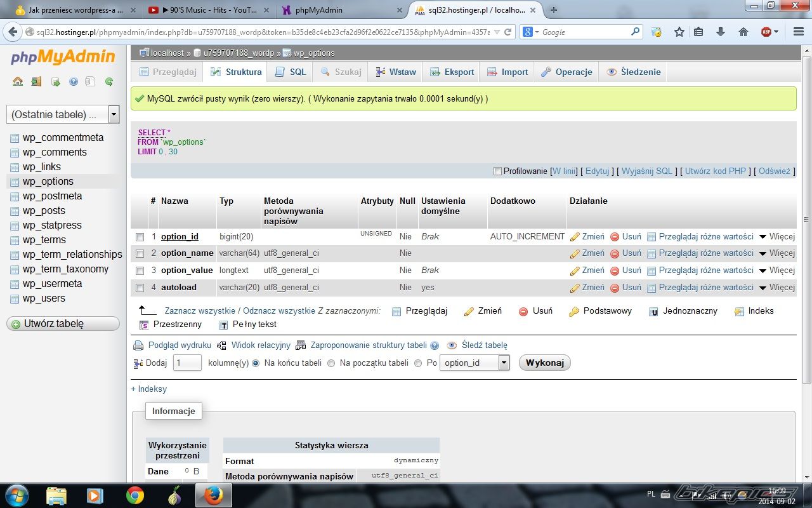
Task: Click the reload navigation icon in sidebar
Action: (109, 81)
